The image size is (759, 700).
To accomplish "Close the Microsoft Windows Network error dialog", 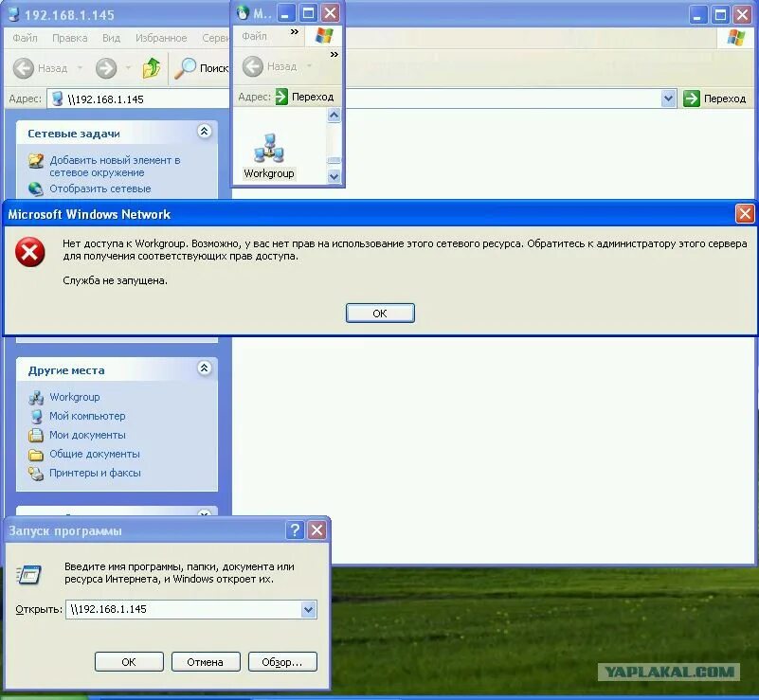I will (745, 213).
